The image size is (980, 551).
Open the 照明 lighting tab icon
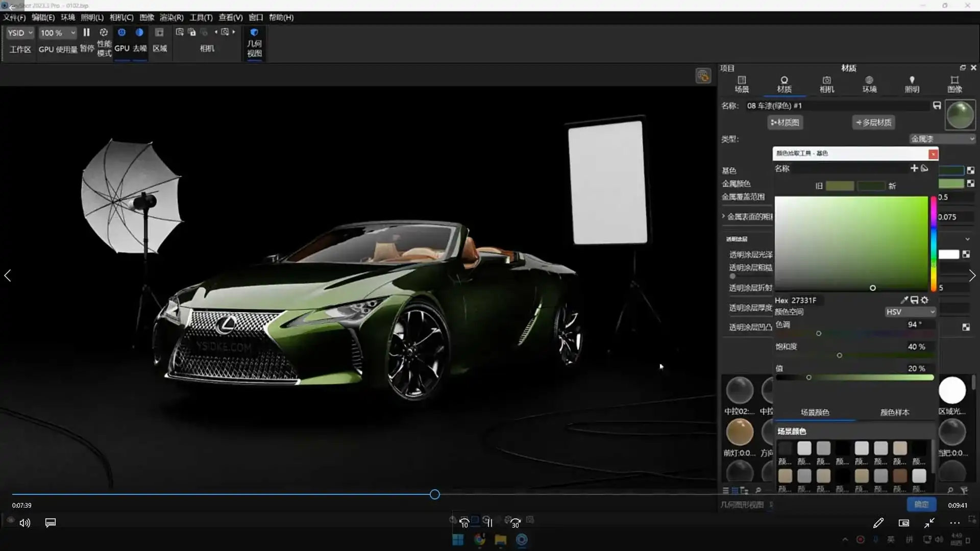(912, 81)
